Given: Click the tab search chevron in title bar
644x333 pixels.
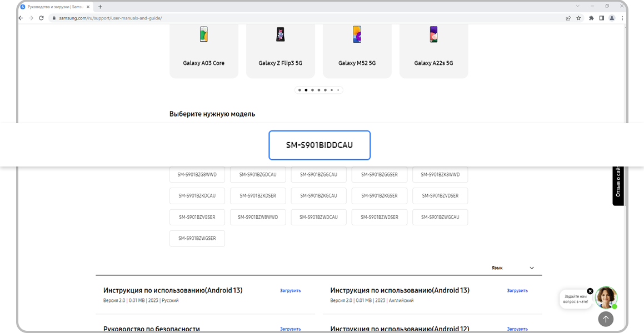Looking at the screenshot, I should [577, 6].
